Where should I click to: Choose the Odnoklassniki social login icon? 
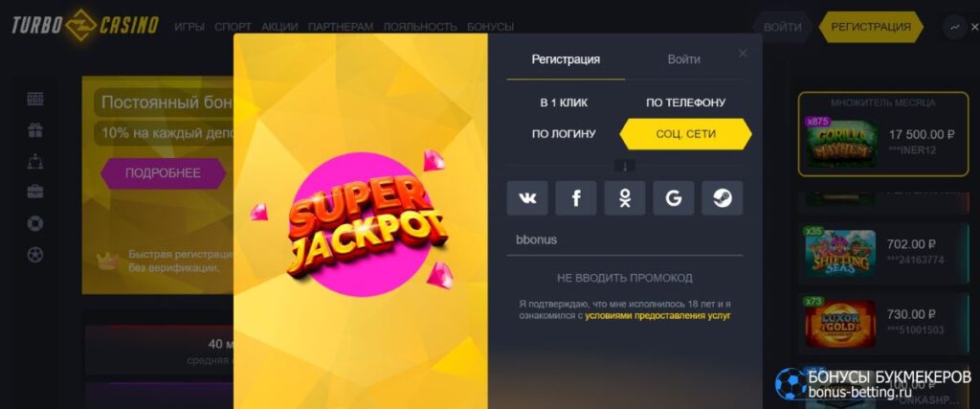[x=625, y=198]
